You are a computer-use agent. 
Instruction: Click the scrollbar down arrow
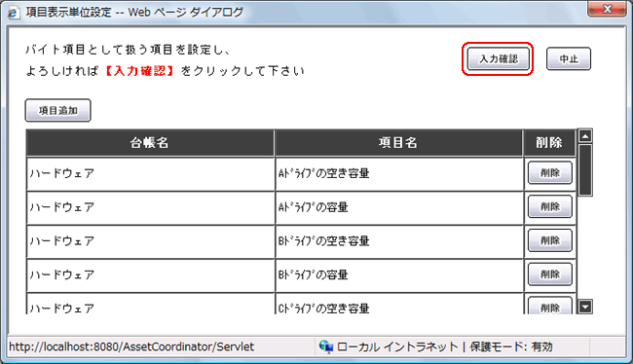tap(585, 307)
